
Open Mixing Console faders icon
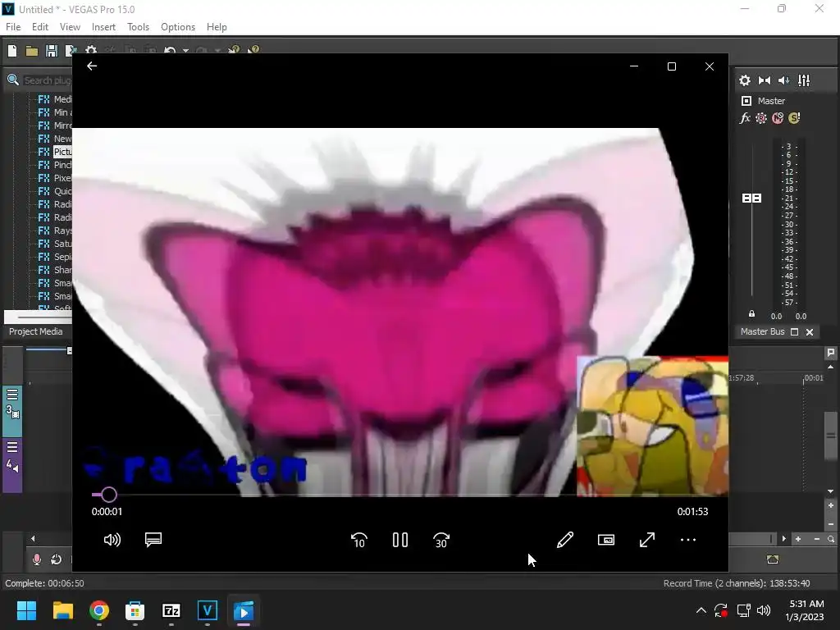(804, 80)
